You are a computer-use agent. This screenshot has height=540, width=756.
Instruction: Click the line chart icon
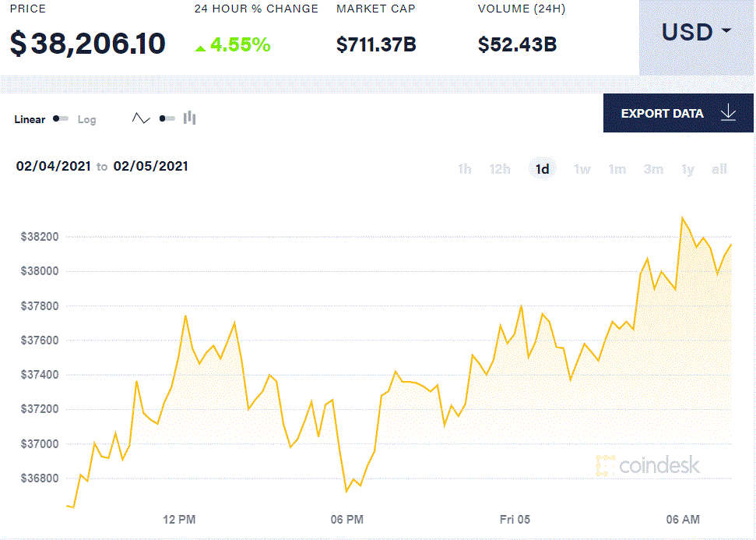pyautogui.click(x=141, y=118)
